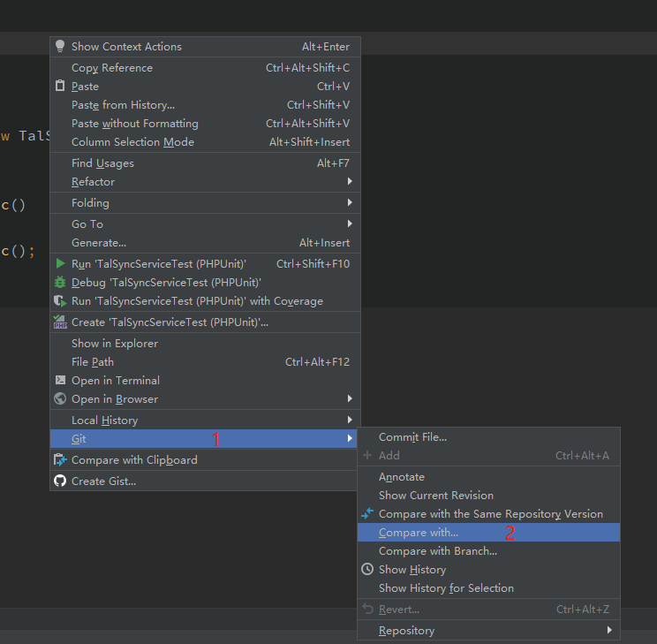Screen dimensions: 657x644
Task: Click the plus icon beside Add
Action: pyautogui.click(x=367, y=455)
